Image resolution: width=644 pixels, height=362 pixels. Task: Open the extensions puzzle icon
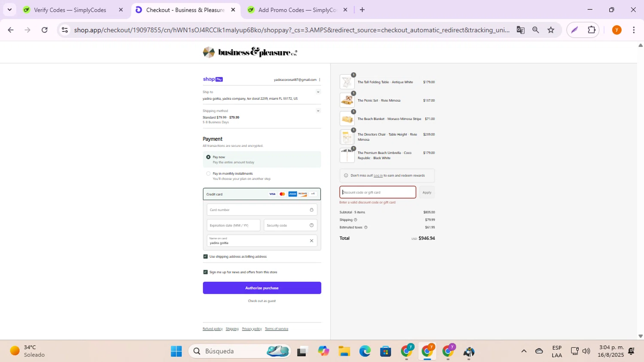(x=592, y=30)
